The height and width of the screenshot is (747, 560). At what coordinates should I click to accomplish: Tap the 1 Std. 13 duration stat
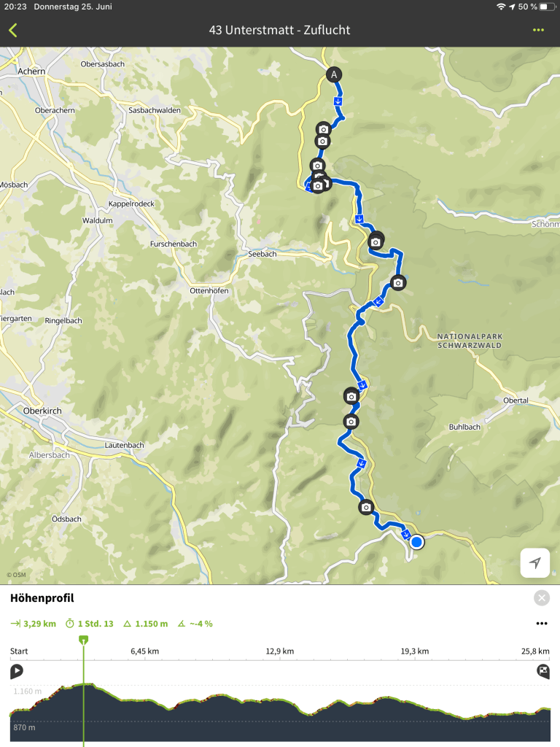[x=90, y=624]
